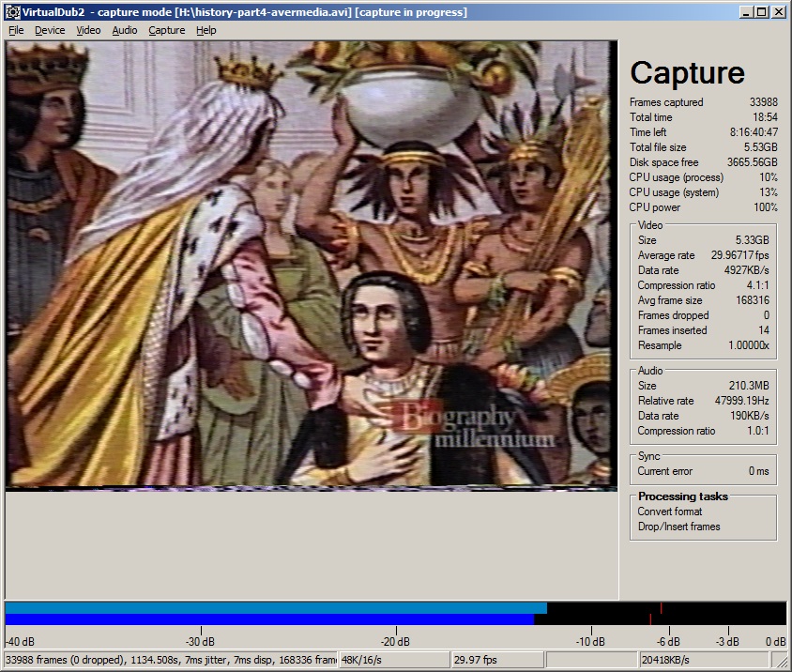792x672 pixels.
Task: Click the Time left value 8:16:40:47
Action: tap(754, 132)
